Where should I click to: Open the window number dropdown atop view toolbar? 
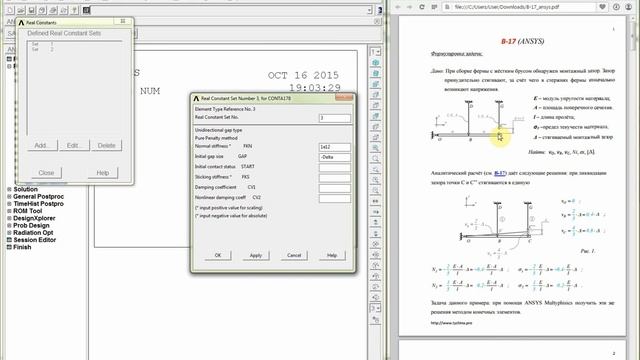[x=375, y=52]
